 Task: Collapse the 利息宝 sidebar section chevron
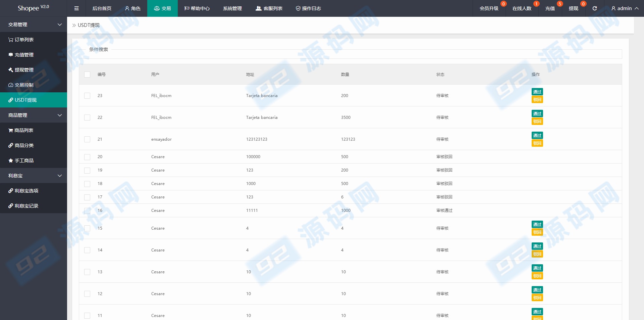(60, 176)
